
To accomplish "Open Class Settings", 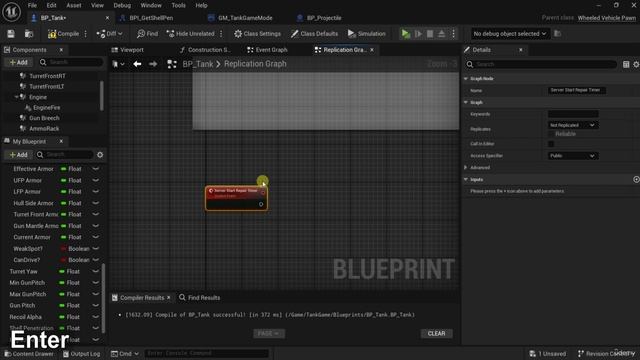I will (x=257, y=34).
